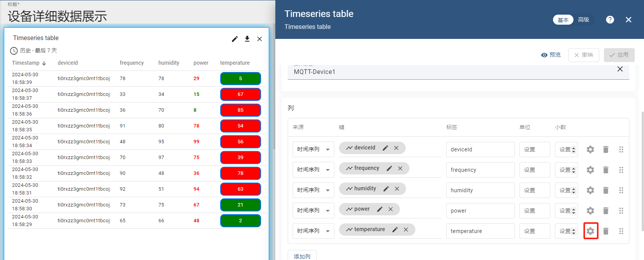Adjust decimals stepper for frequency row

click(573, 170)
